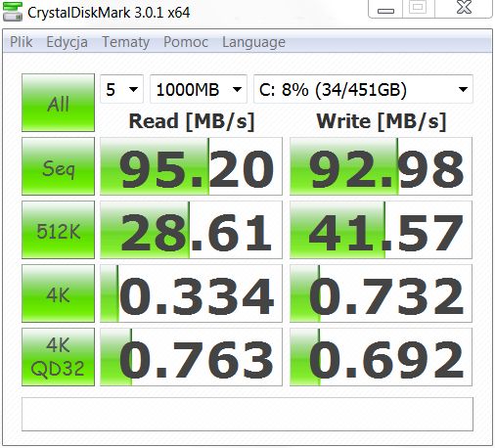Click the 4K QD32 write result 0.692
Image resolution: width=495 pixels, height=448 pixels.
click(x=381, y=357)
